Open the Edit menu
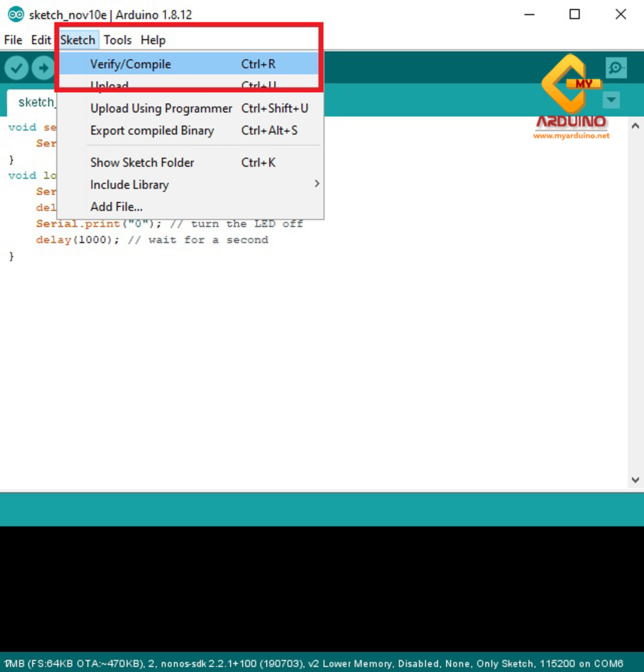The height and width of the screenshot is (672, 644). coord(40,39)
